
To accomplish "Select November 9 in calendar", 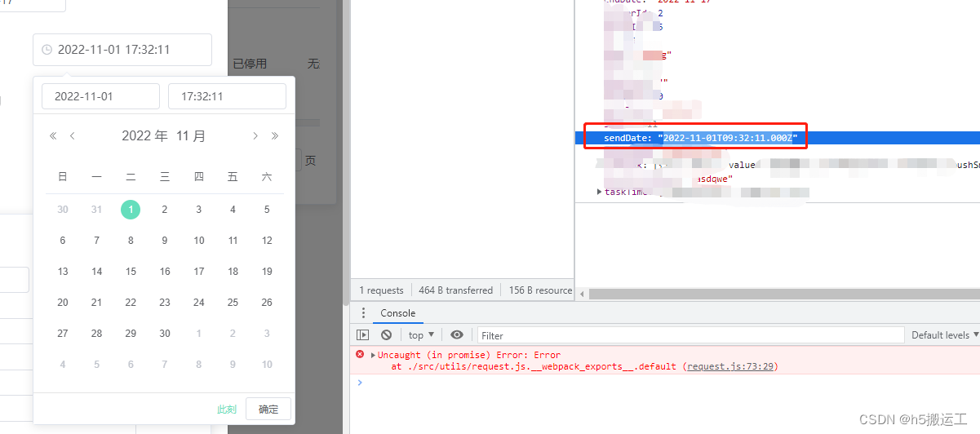I will pyautogui.click(x=165, y=241).
